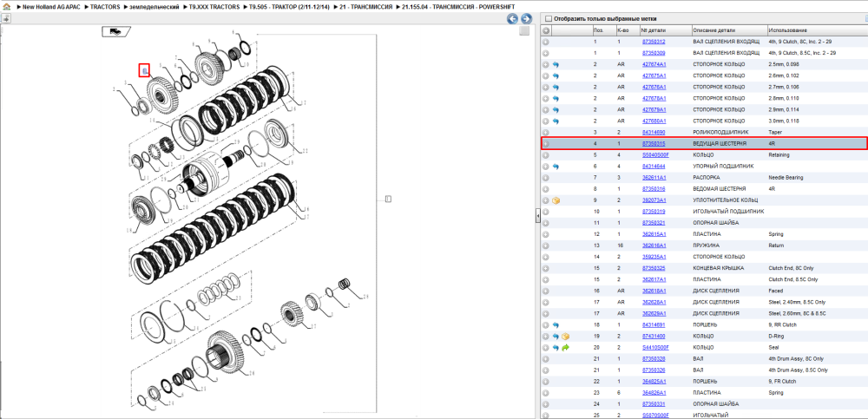Viewport: 868px width, 419px height.
Task: Go to next diagram with right arrow
Action: click(x=526, y=19)
